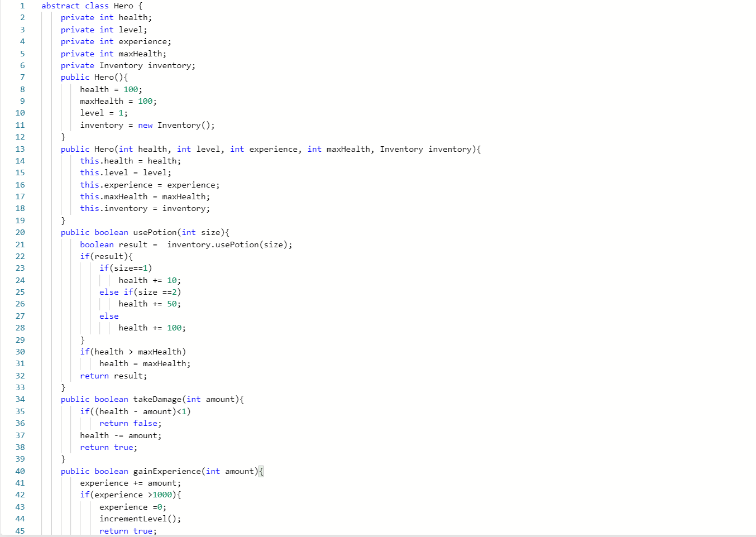Click 'incrementLevel();' call
756x537 pixels.
pos(140,519)
